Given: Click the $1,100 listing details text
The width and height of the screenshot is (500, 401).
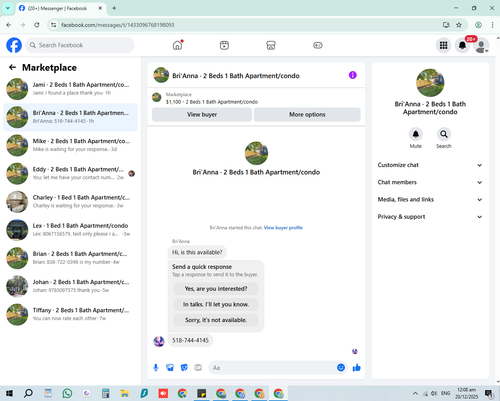Looking at the screenshot, I should 212,102.
